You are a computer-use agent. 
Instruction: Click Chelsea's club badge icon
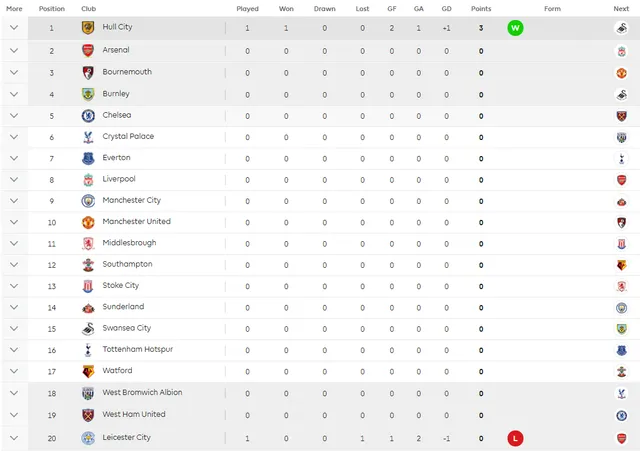point(88,116)
